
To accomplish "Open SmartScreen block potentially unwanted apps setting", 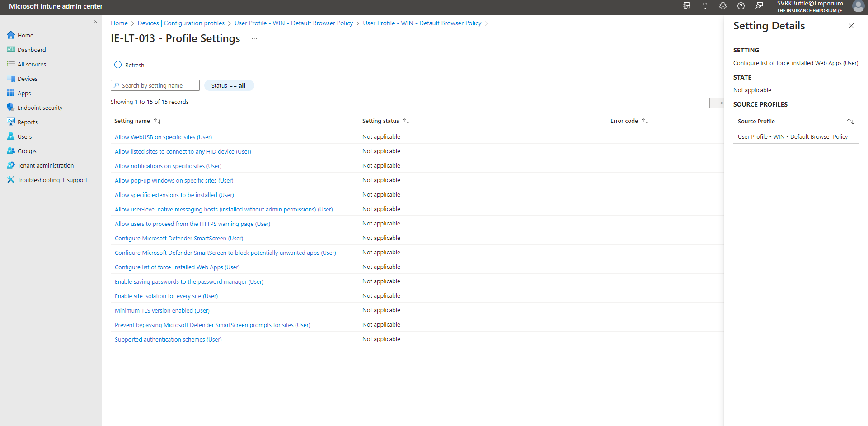I will tap(225, 253).
